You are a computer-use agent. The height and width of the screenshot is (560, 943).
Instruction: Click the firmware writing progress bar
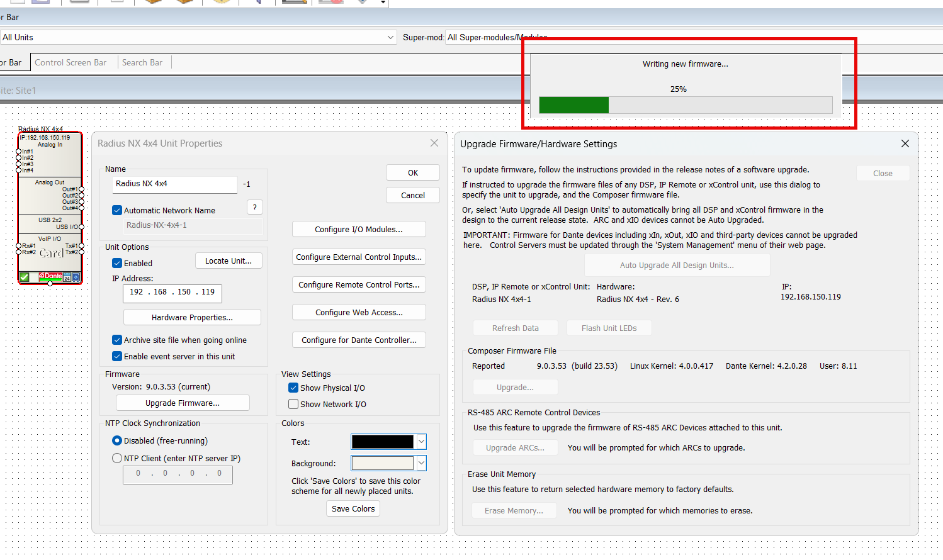tap(686, 105)
